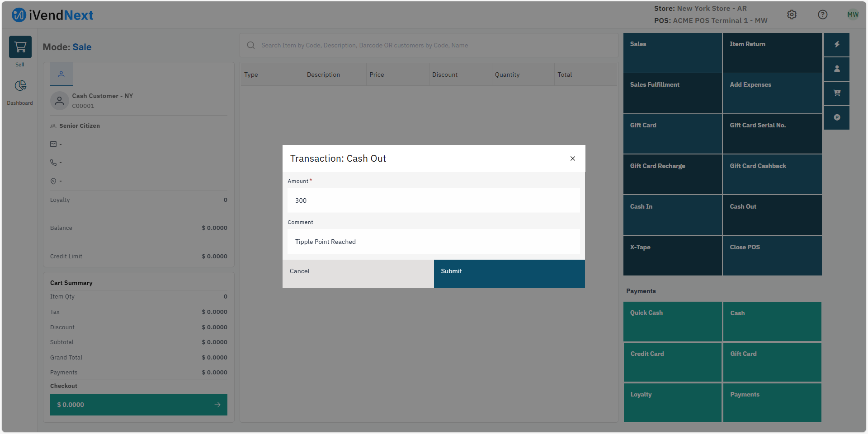Click the Loyalty points row
This screenshot has width=868, height=434.
139,200
